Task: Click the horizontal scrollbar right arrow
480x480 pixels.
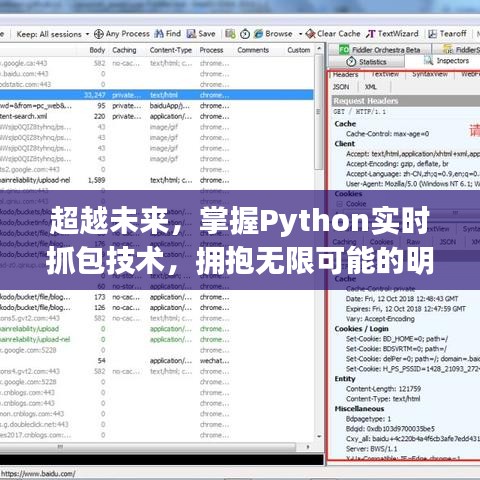Action: [308, 447]
